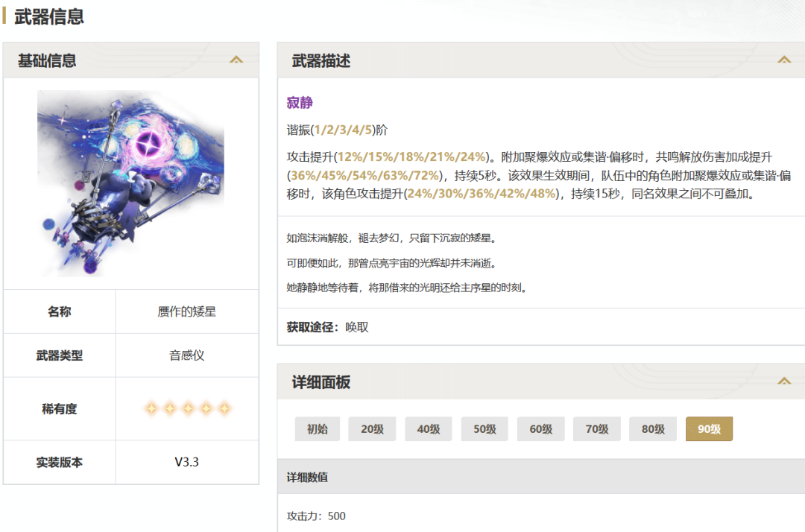Click the 武器类型 label cell
Screen dimensions: 805x532
60,355
